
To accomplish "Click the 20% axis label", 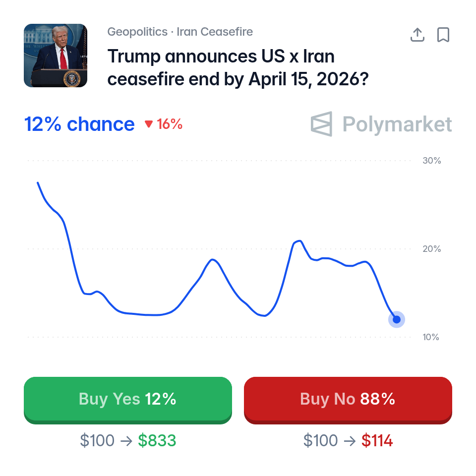I will (431, 249).
